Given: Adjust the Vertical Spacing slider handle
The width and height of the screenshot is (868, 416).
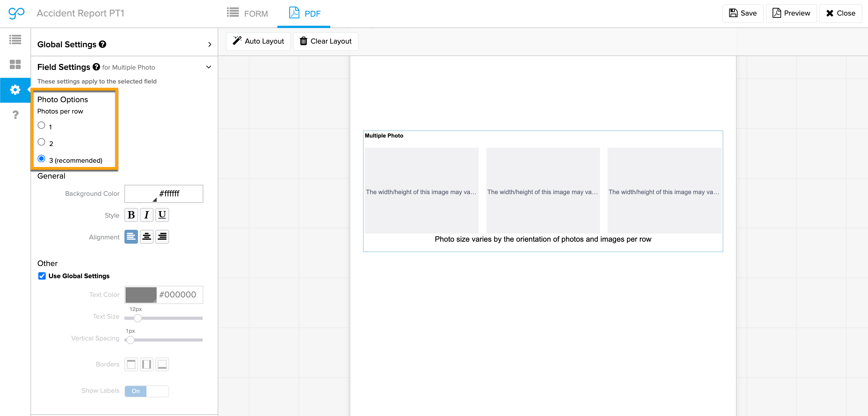Looking at the screenshot, I should click(130, 340).
